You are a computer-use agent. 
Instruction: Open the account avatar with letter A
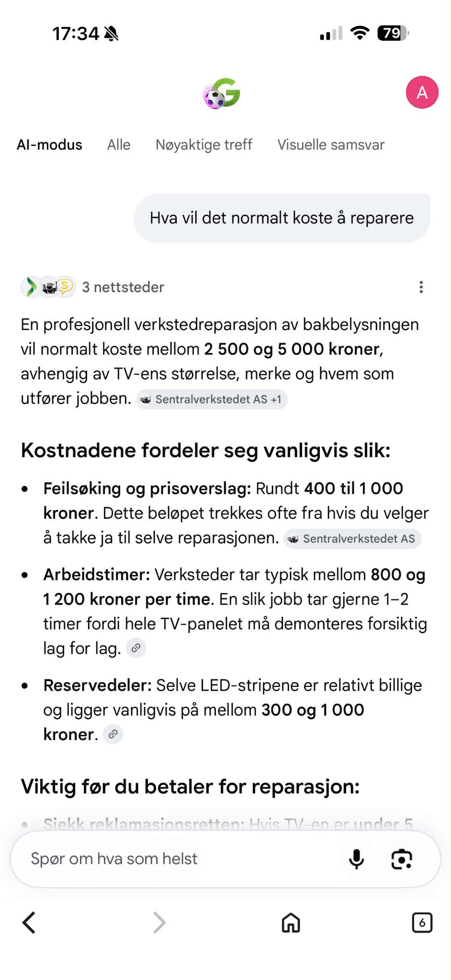point(422,92)
